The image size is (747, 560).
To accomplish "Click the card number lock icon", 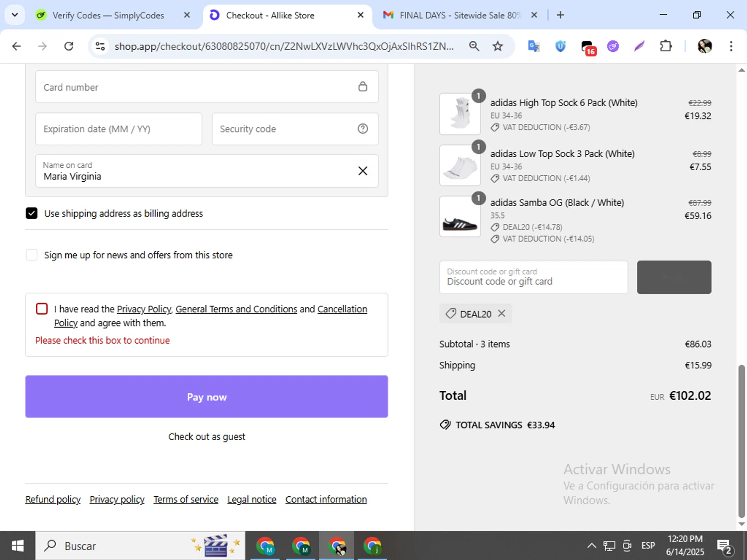I will click(363, 87).
